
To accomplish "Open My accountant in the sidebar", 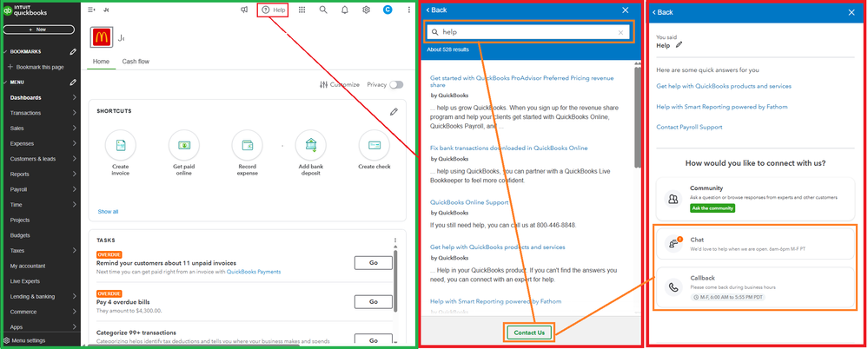I will pos(28,266).
